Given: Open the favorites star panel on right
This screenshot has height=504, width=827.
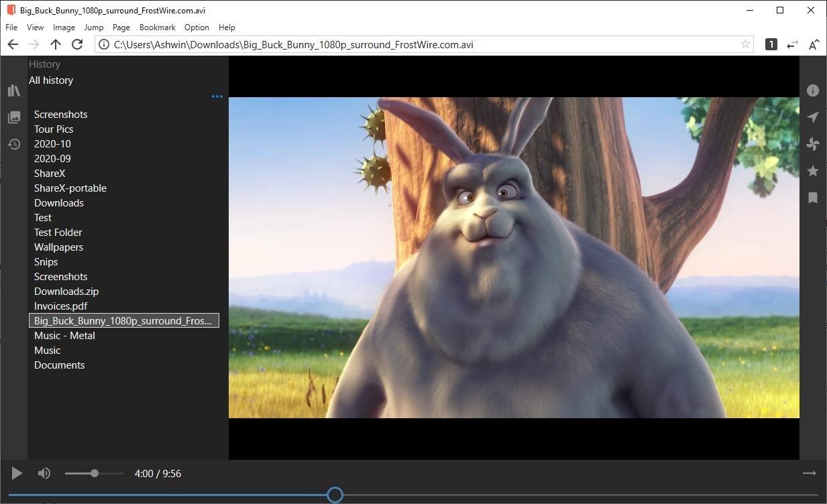Looking at the screenshot, I should pyautogui.click(x=813, y=171).
